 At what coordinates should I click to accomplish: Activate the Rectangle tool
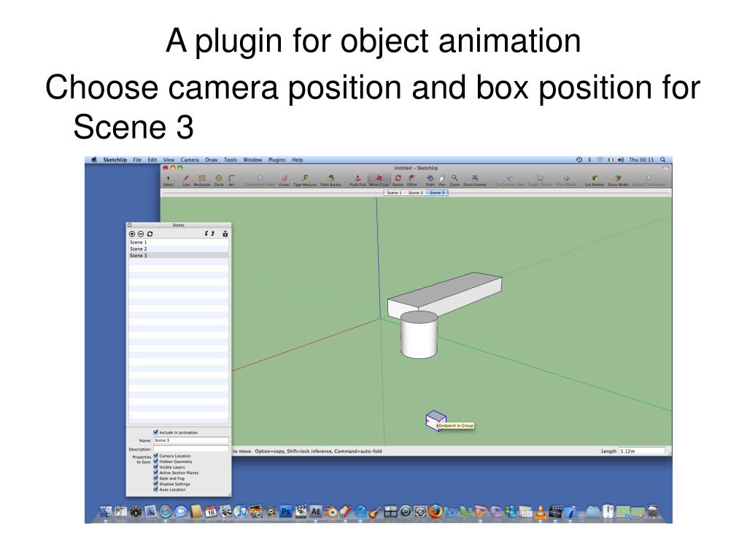201,179
